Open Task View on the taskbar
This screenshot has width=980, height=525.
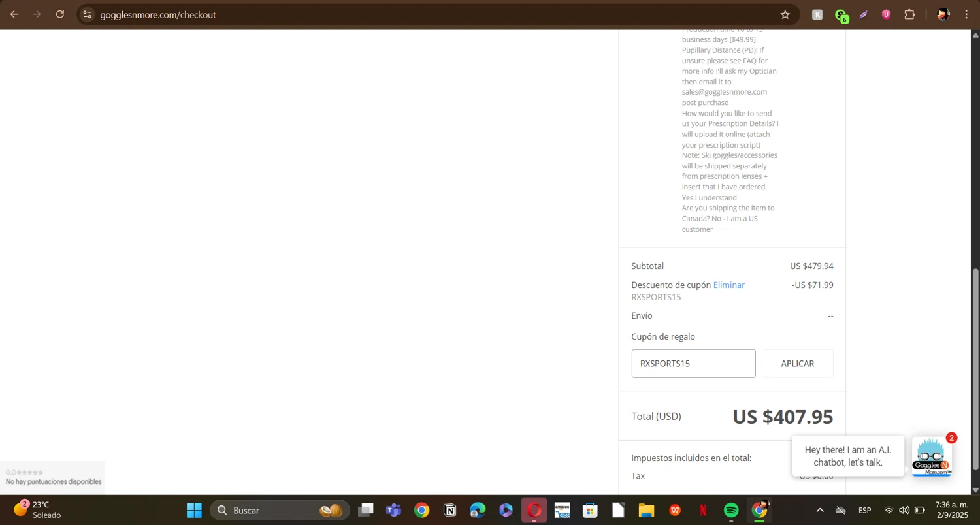[366, 511]
